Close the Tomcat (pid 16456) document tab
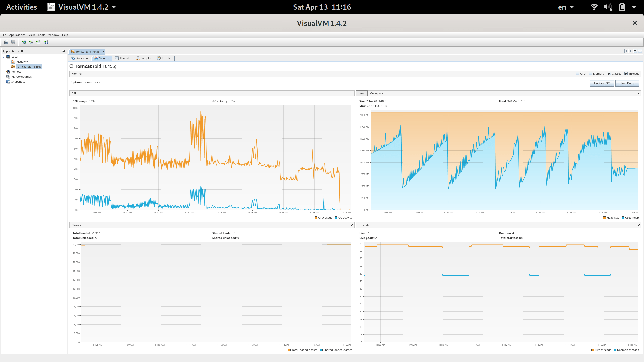 pyautogui.click(x=103, y=52)
